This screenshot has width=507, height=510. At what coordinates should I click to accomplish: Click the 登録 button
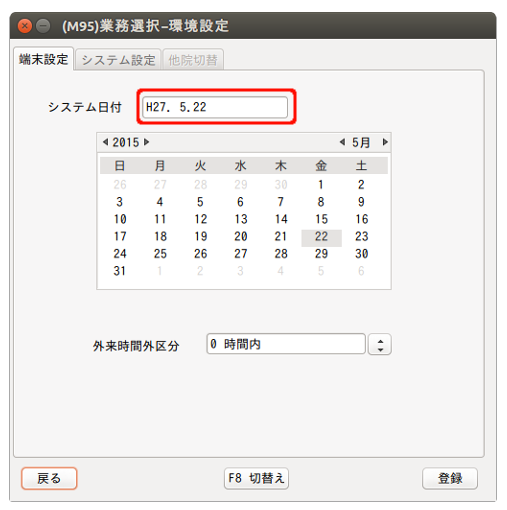click(450, 478)
